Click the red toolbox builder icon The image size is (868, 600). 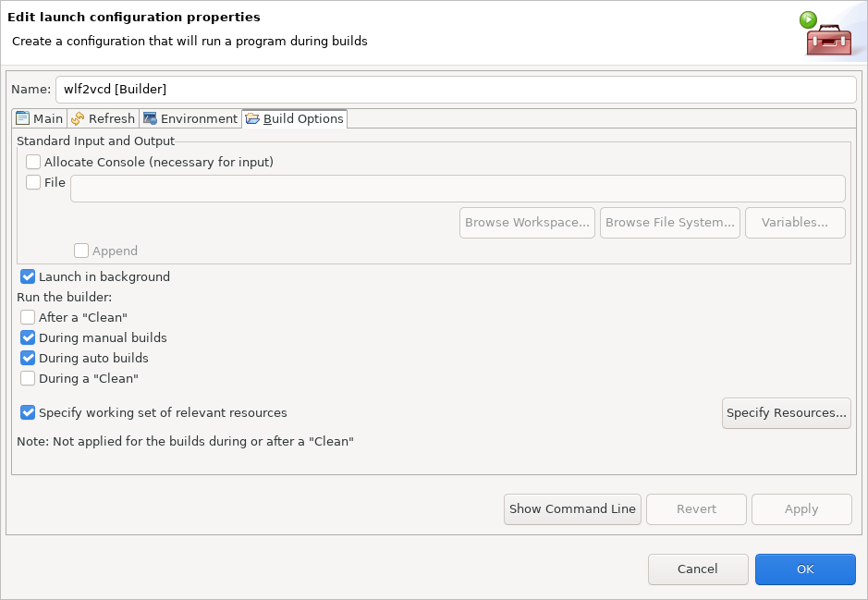click(x=828, y=40)
